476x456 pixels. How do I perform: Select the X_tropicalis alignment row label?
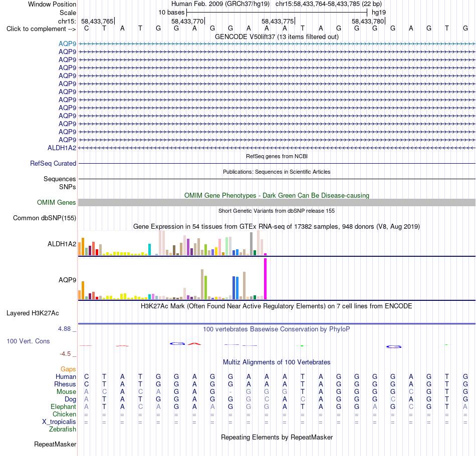point(59,422)
